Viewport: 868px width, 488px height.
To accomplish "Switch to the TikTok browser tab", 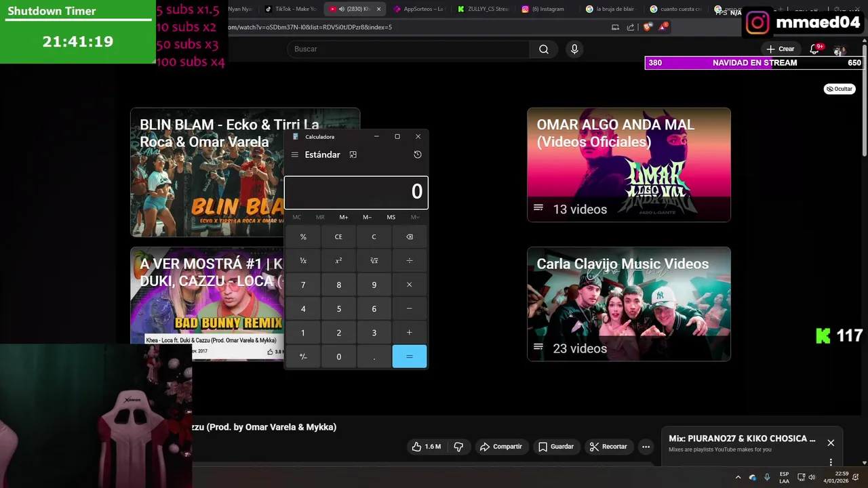I will pyautogui.click(x=291, y=9).
